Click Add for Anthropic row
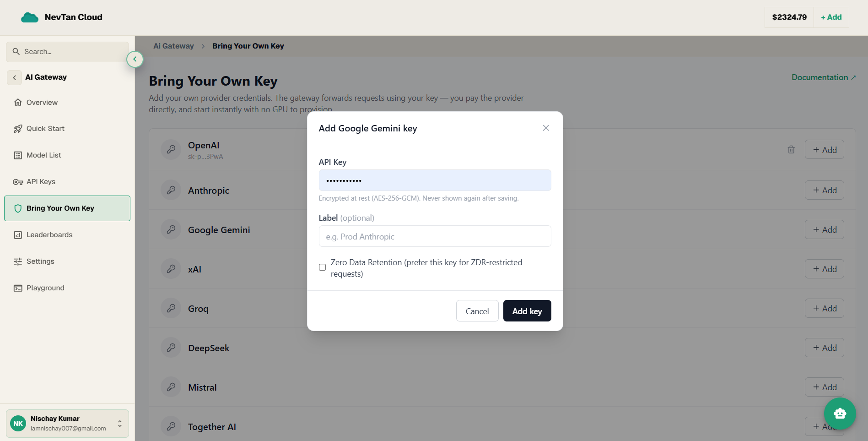This screenshot has width=868, height=441. pos(825,190)
